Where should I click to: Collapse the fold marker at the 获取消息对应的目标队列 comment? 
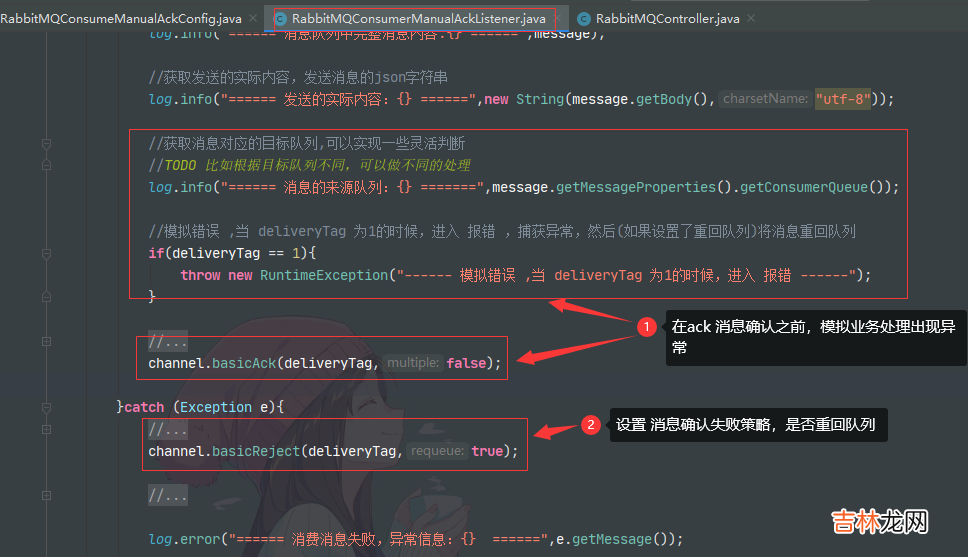46,143
